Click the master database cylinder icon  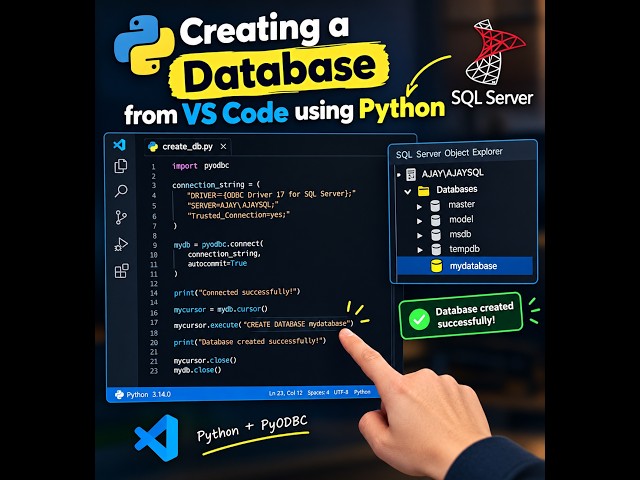[x=435, y=206]
